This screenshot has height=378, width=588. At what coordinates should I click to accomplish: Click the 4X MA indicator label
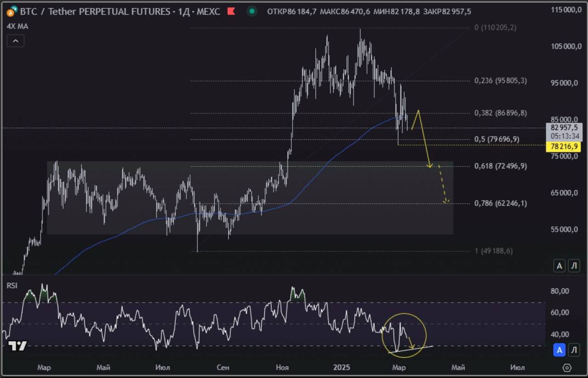coord(17,26)
